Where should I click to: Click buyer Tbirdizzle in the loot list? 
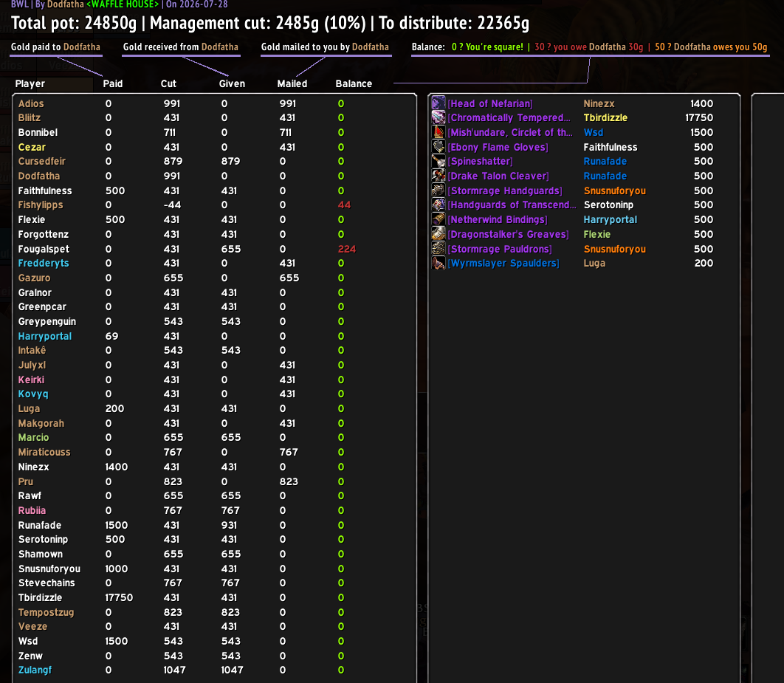pyautogui.click(x=605, y=118)
